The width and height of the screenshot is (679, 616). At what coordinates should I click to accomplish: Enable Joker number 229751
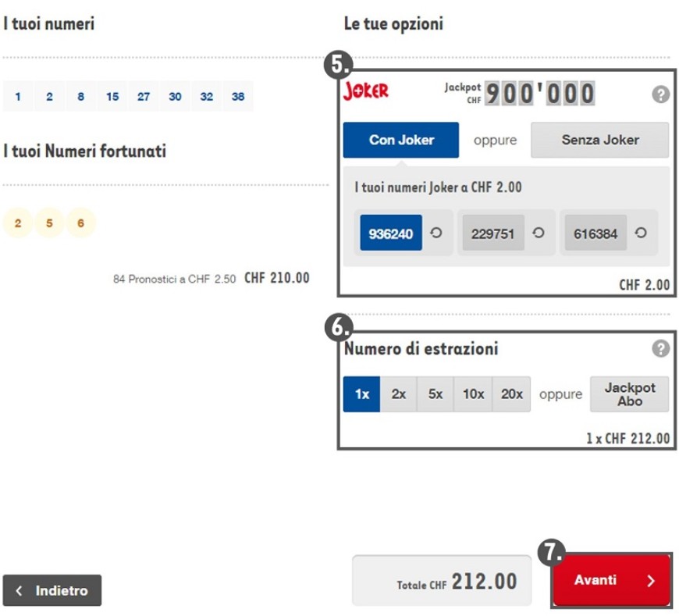pos(493,233)
